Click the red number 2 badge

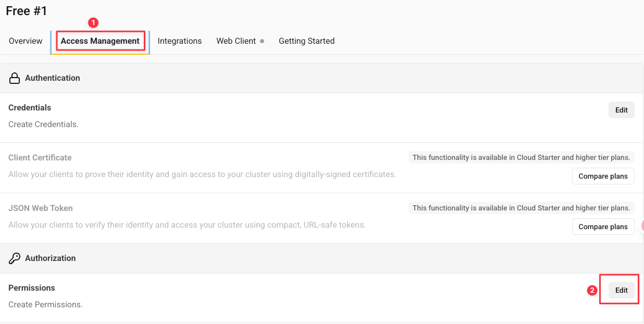point(592,291)
